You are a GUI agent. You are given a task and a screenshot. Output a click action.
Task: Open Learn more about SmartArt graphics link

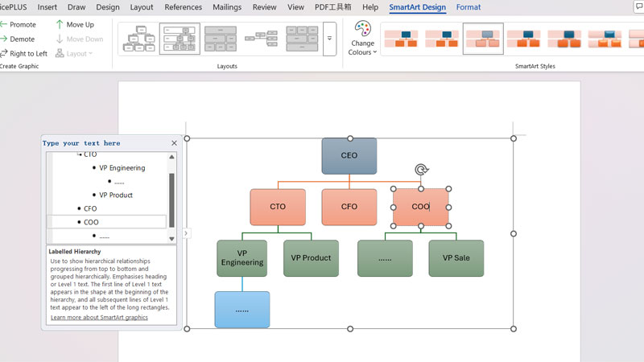(99, 318)
